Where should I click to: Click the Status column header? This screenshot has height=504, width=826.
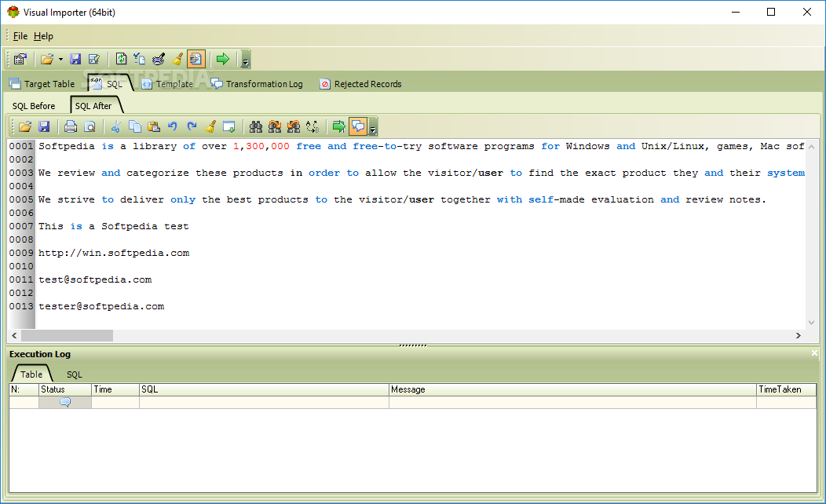coord(65,389)
